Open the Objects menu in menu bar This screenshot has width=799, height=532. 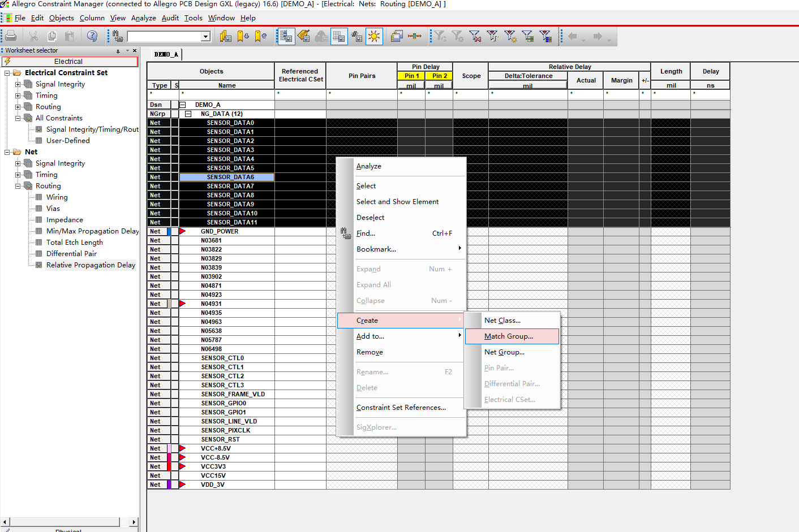tap(61, 18)
